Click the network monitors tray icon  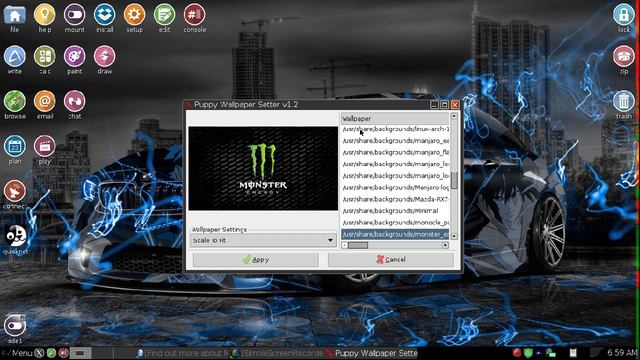point(551,353)
